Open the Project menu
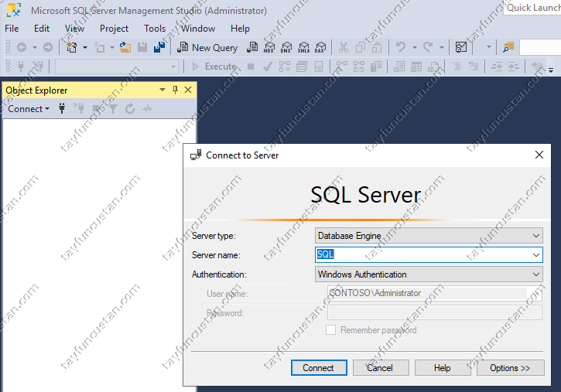 (x=114, y=29)
